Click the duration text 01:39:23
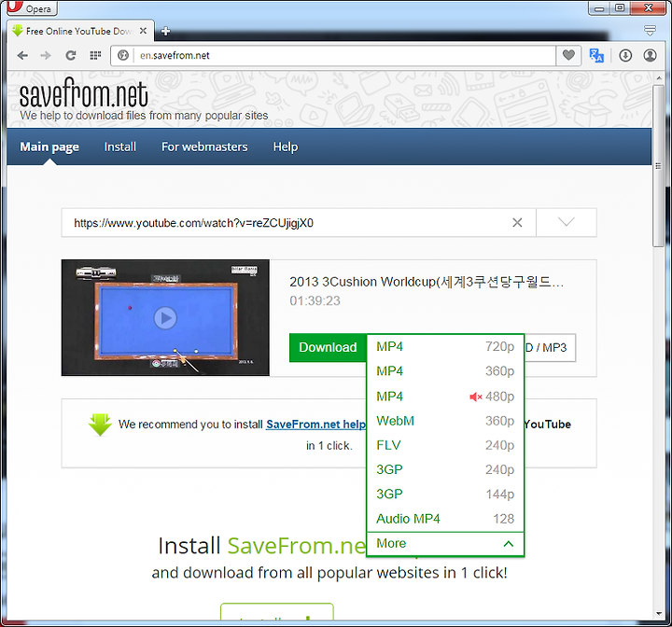Image resolution: width=672 pixels, height=627 pixels. [x=315, y=300]
